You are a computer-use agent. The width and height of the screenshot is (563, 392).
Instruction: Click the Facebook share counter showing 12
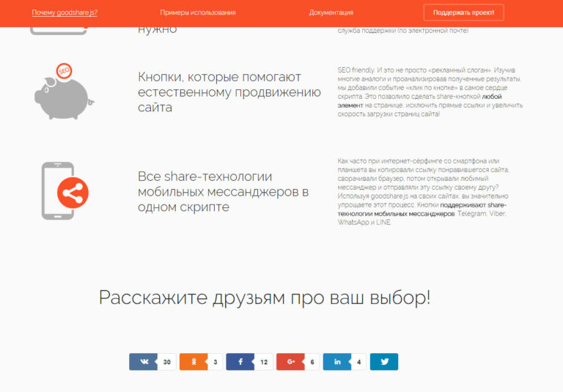click(x=263, y=362)
